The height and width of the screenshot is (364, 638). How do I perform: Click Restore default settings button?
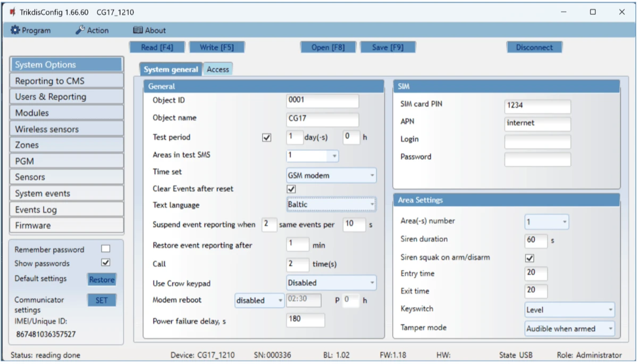tap(102, 280)
